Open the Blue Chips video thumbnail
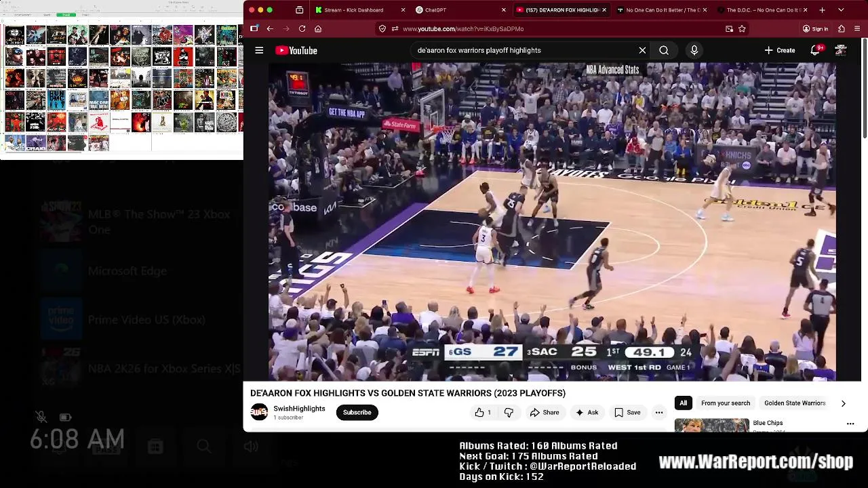Image resolution: width=868 pixels, height=488 pixels. click(x=711, y=425)
